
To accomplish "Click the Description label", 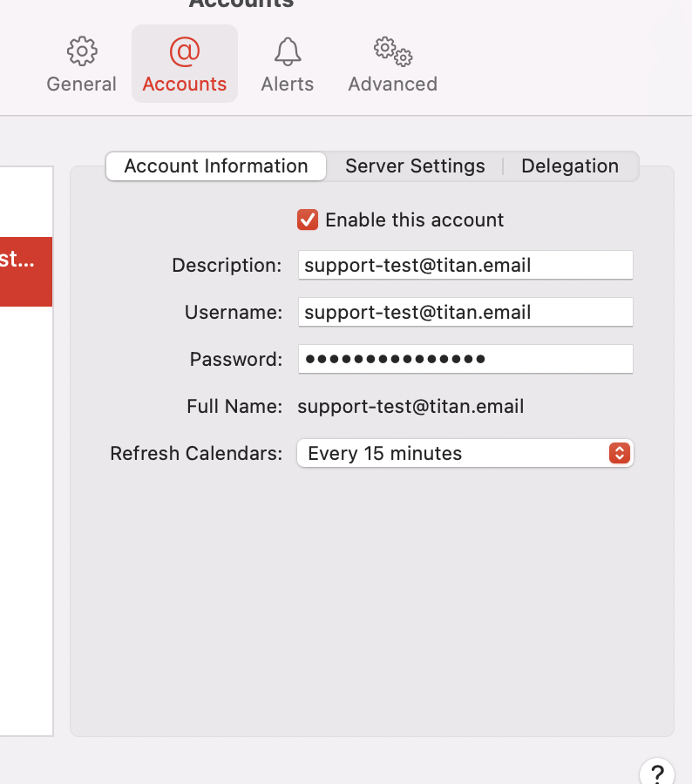I will pos(227,265).
